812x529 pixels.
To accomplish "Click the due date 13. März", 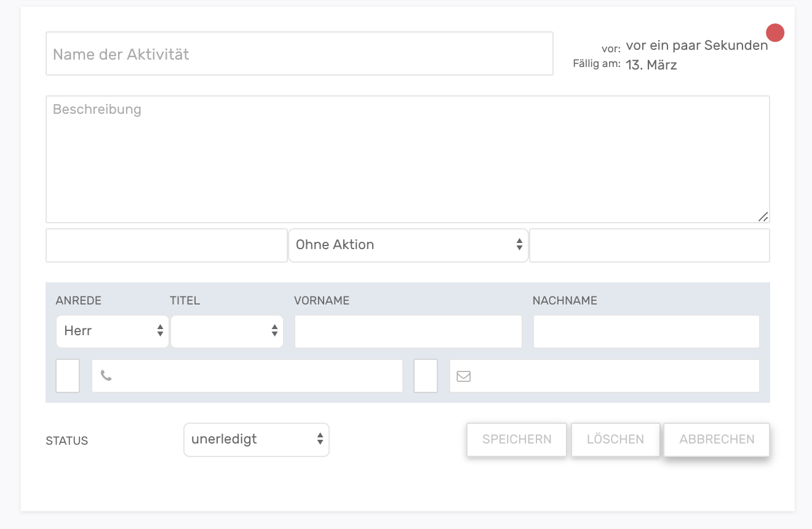I will point(651,65).
